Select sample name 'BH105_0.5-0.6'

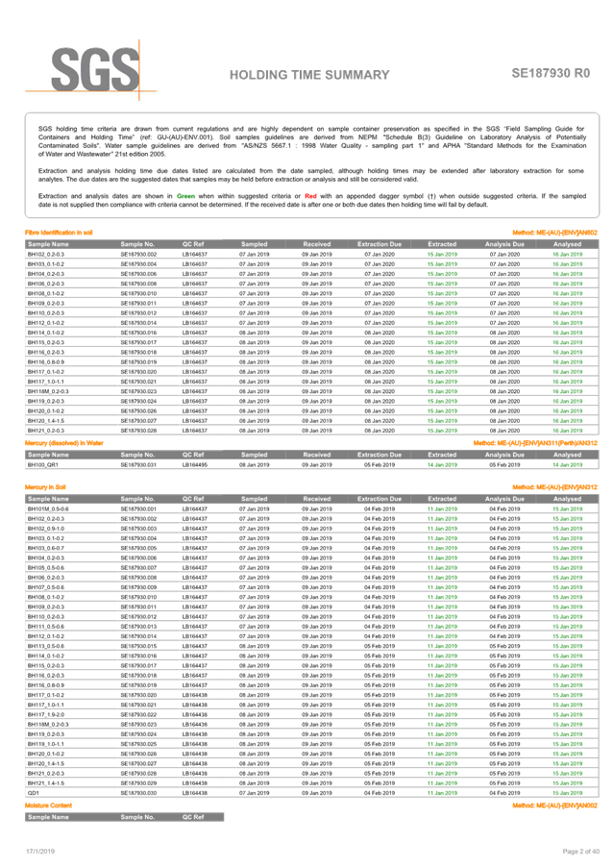pos(46,568)
